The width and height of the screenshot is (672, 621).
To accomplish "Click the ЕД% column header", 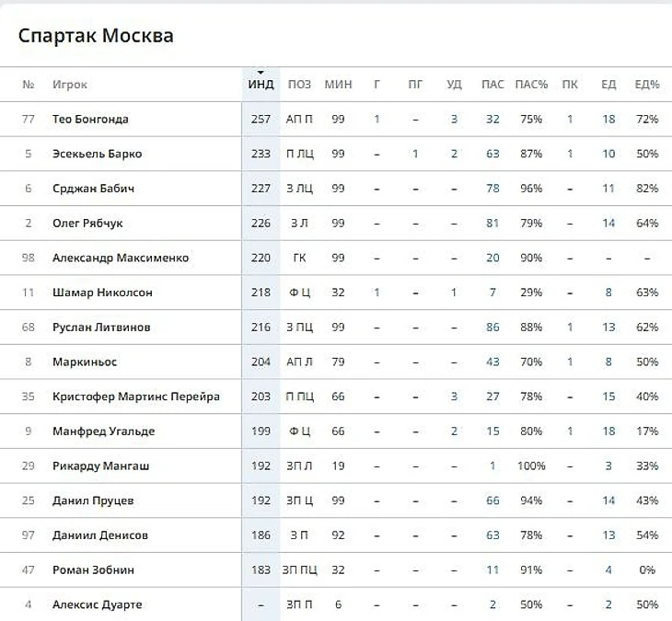I will 647,85.
